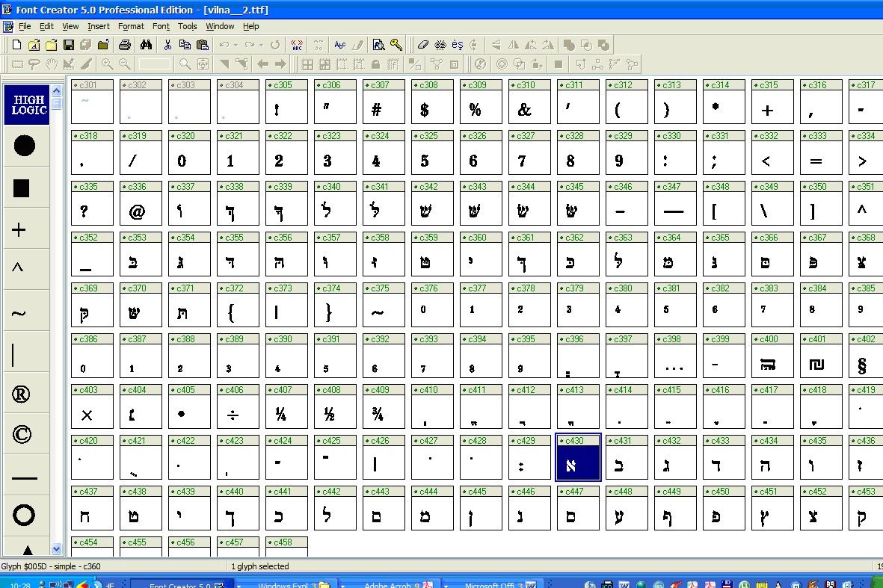Click the samples panel up arrow

56,90
